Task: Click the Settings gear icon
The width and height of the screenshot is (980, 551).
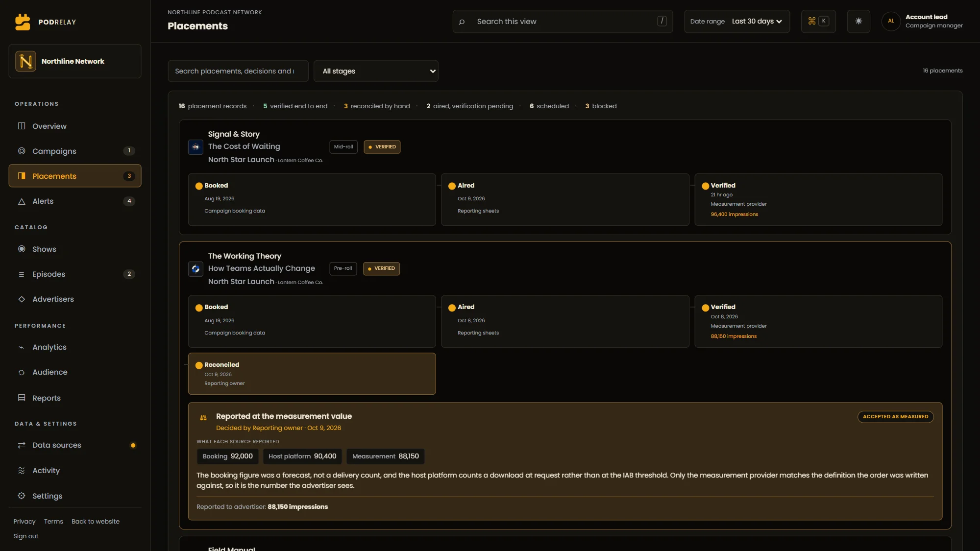Action: click(22, 496)
